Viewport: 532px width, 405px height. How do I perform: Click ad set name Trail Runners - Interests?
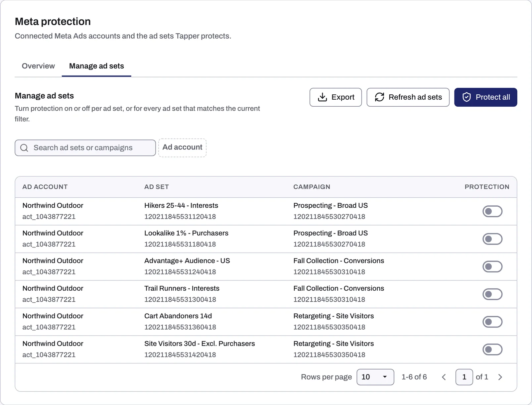pos(182,288)
